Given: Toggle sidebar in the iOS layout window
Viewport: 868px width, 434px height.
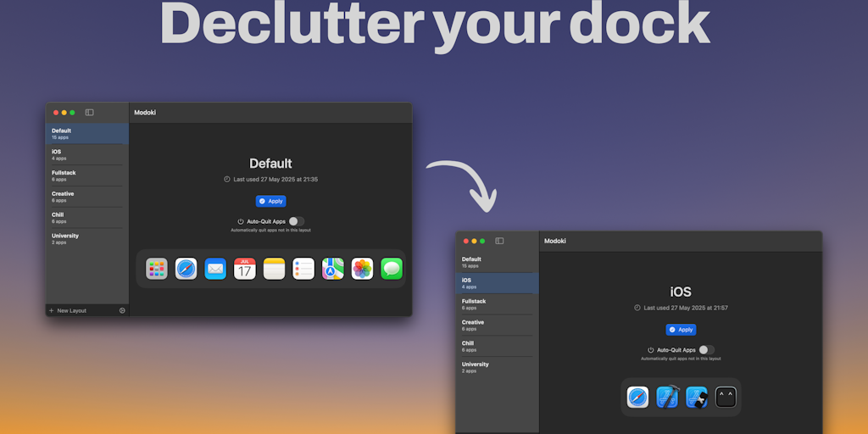Looking at the screenshot, I should tap(499, 241).
